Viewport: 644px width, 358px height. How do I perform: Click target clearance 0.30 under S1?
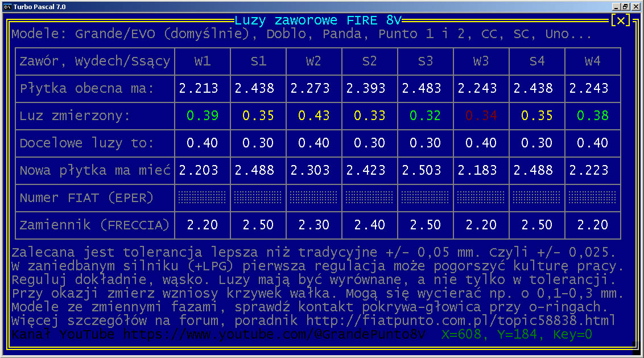[x=258, y=143]
